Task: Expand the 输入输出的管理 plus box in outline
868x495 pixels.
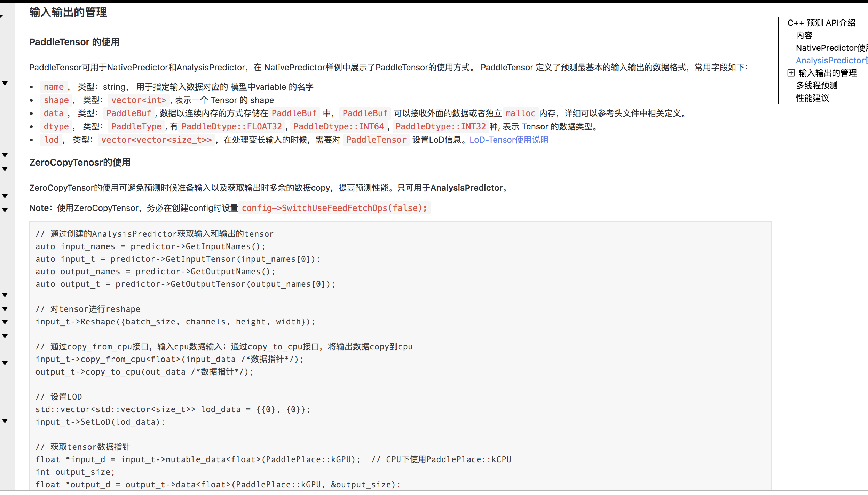Action: [x=791, y=73]
